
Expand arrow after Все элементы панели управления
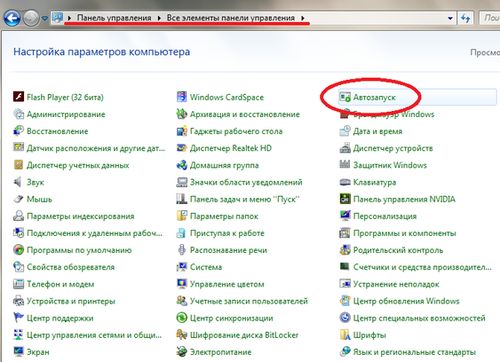click(303, 18)
